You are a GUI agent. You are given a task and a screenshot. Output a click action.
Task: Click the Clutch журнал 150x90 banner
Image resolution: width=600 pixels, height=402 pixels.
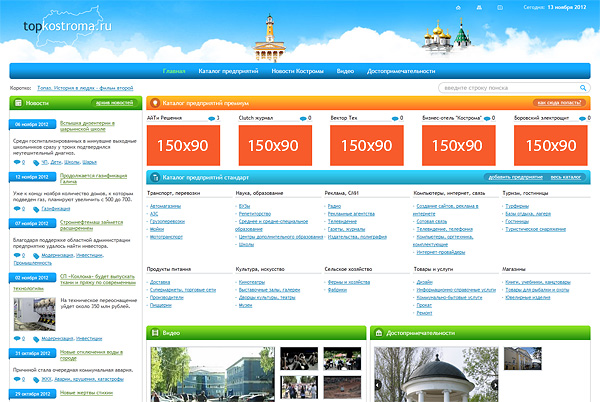pos(270,145)
